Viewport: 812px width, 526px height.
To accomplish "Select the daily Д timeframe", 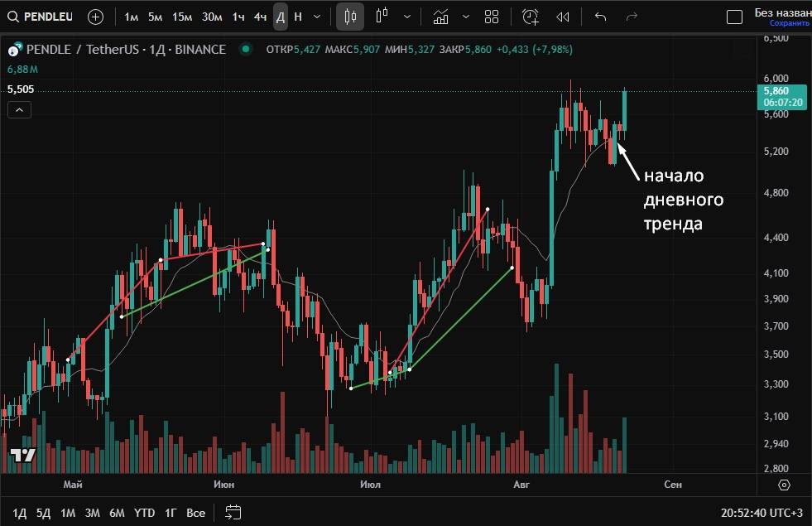I will [x=281, y=17].
